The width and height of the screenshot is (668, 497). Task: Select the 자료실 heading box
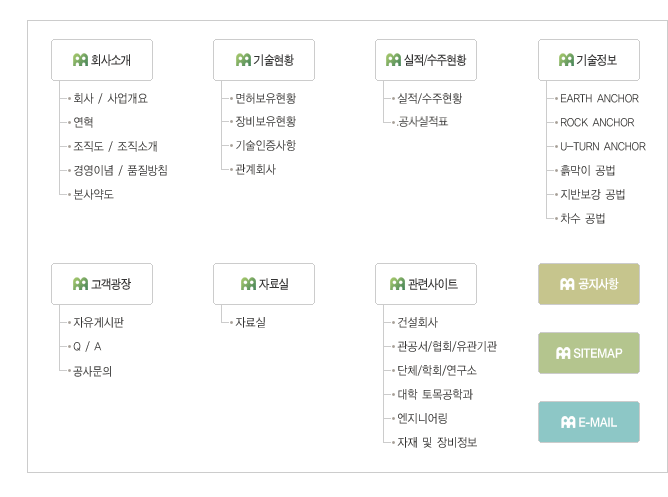coord(264,284)
